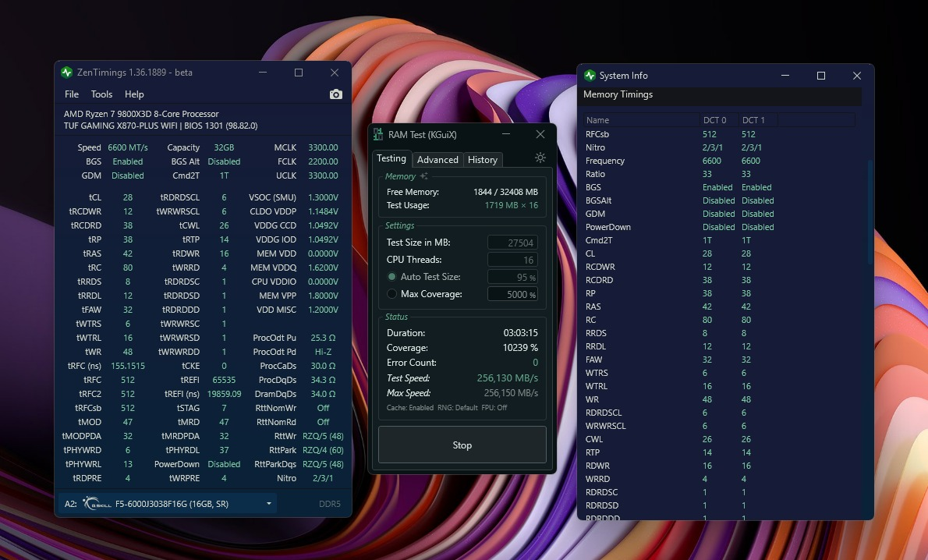Click the ProcOdt Pu value 25.3 Ω
Screen dimensions: 928x560
click(323, 338)
